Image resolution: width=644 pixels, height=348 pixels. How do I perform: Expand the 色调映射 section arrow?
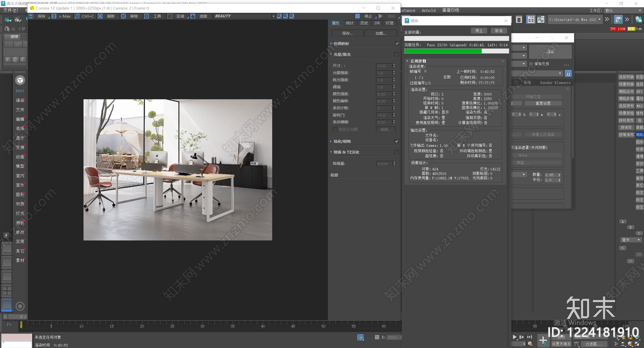click(x=331, y=43)
